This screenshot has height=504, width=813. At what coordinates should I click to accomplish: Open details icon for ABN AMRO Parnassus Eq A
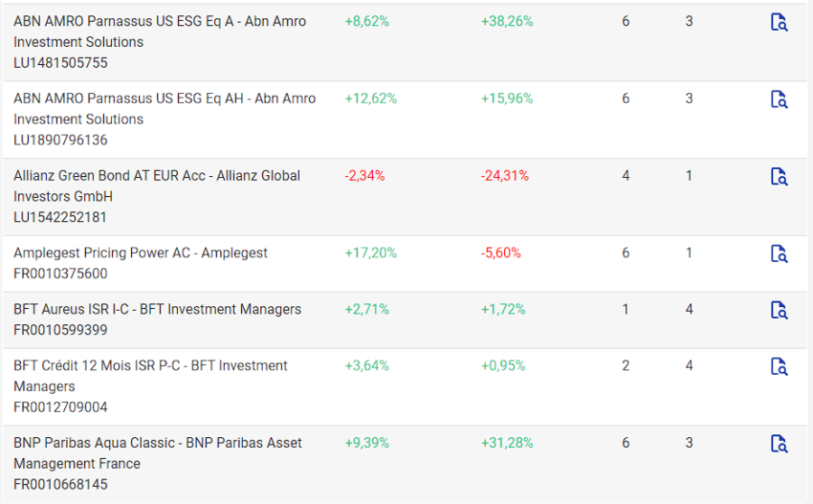tap(779, 22)
